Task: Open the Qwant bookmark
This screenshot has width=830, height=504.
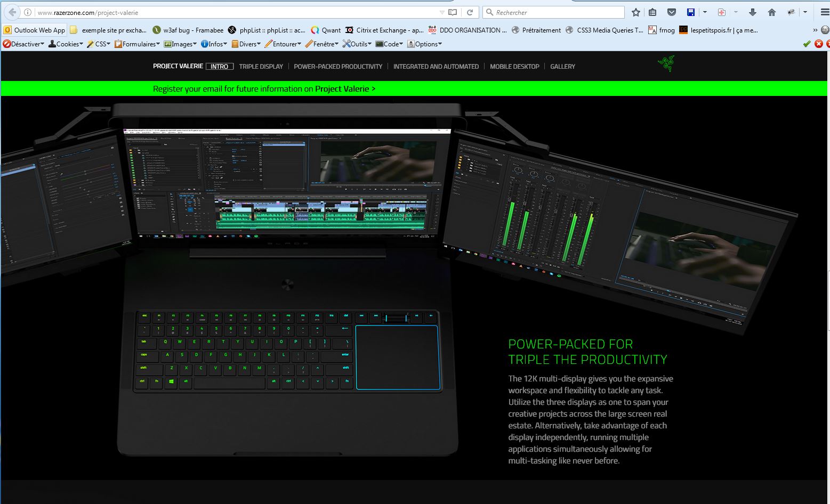Action: pyautogui.click(x=326, y=30)
